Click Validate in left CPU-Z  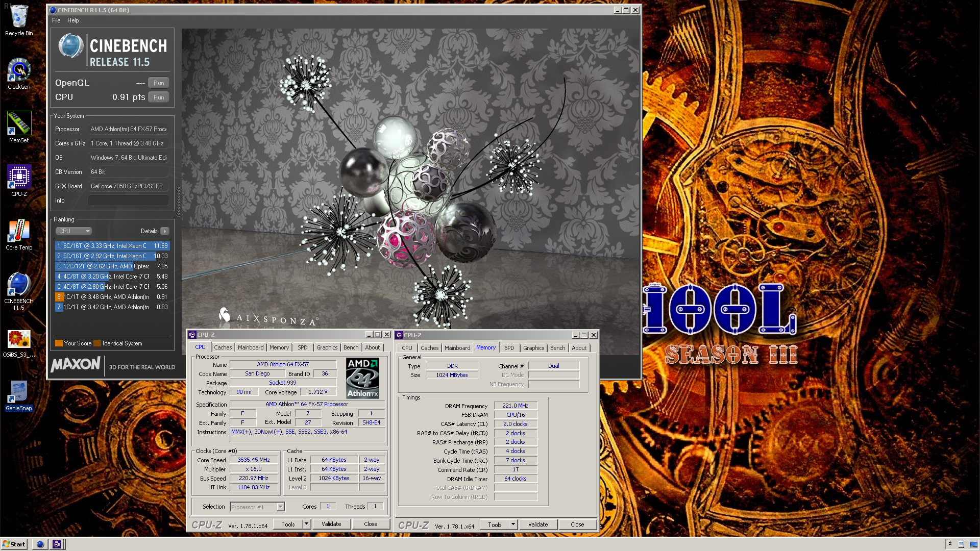point(331,524)
